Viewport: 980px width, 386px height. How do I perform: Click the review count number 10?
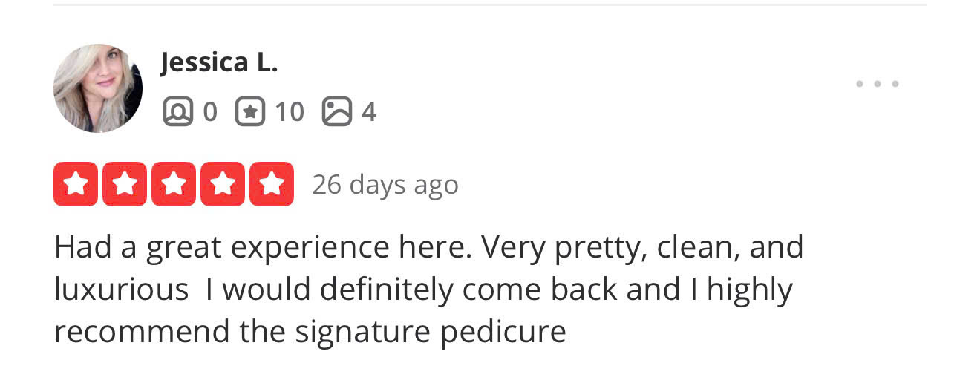tap(290, 112)
